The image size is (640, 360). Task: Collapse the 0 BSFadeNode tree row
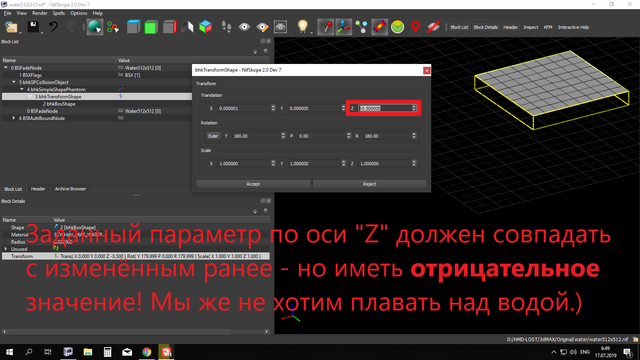(x=6, y=68)
